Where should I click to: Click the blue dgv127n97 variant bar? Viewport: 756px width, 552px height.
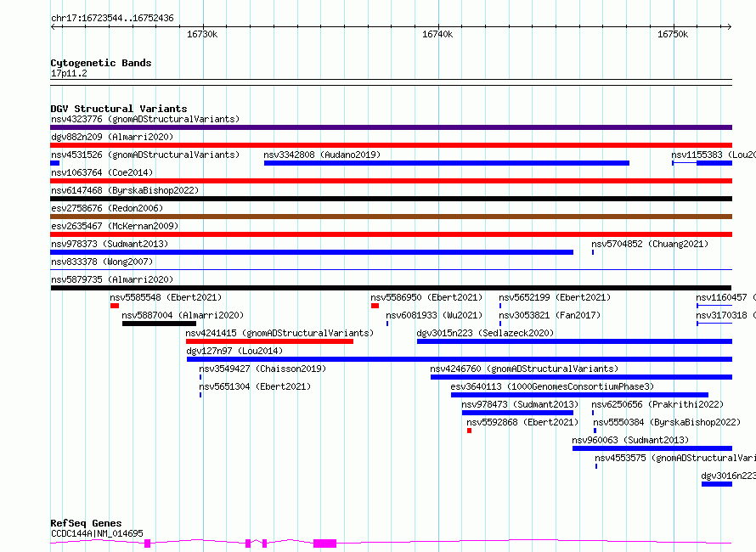pyautogui.click(x=460, y=359)
